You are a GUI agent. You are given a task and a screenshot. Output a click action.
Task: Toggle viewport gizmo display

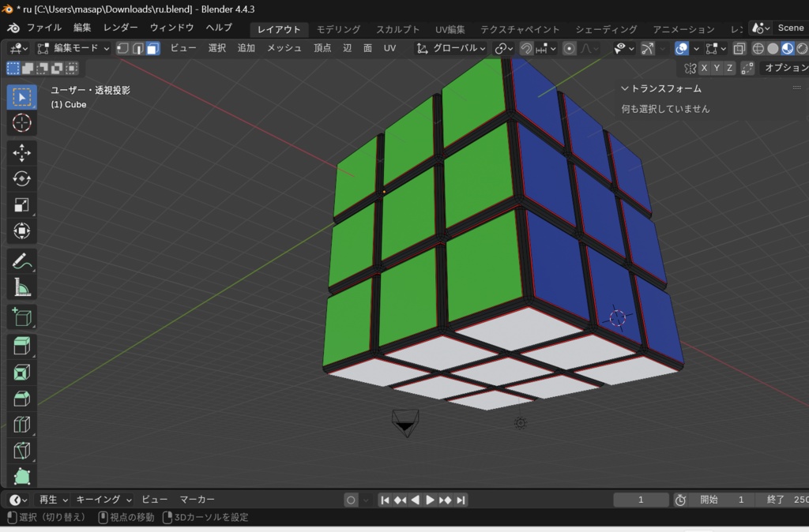pyautogui.click(x=647, y=48)
